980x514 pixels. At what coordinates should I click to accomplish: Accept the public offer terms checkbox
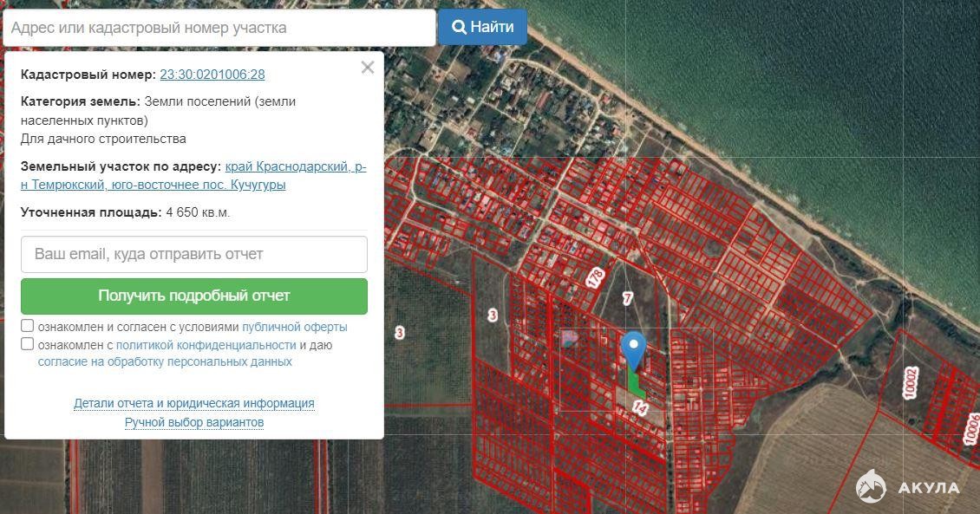point(28,326)
